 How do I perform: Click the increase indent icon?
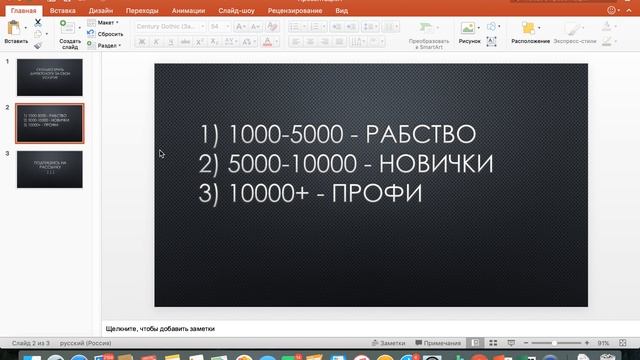coord(351,27)
